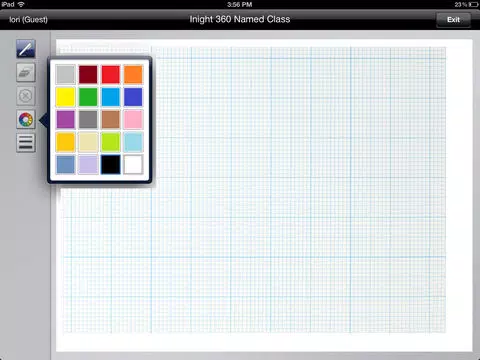This screenshot has height=360, width=480.
Task: Open the line thickness selector
Action: (26, 143)
